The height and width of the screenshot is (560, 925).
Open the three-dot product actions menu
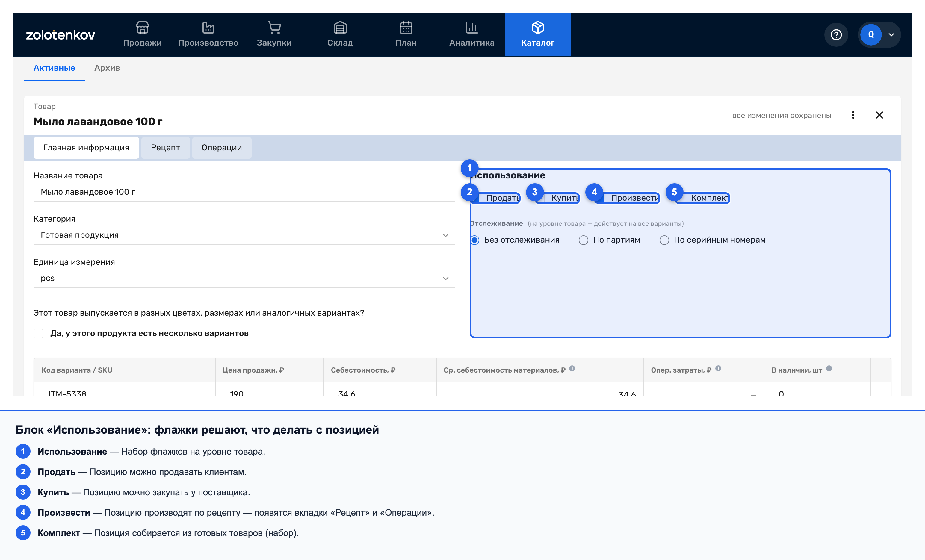pos(853,115)
